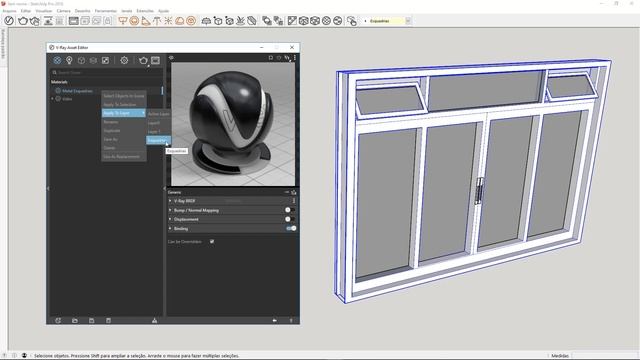Start interactive render teapot icon in toolbar
This screenshot has height=360, width=640.
(35, 20)
